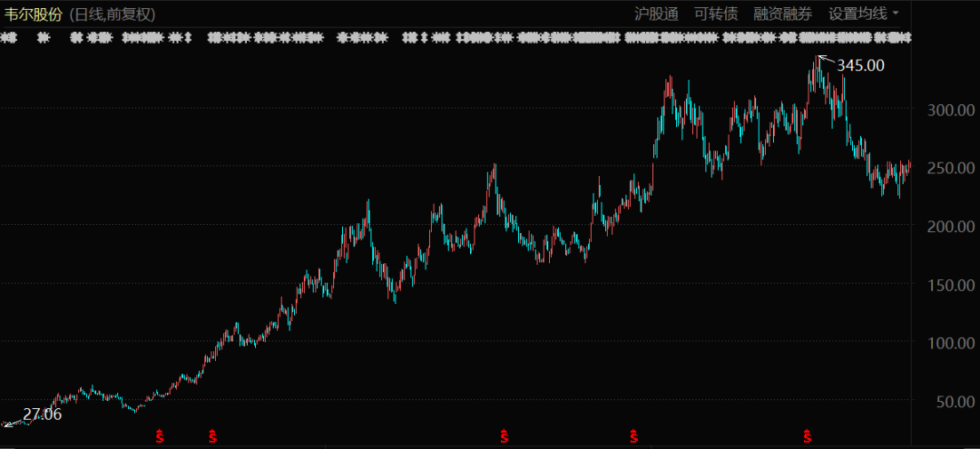Screen dimensions: 980x449
Task: Click the second red dividend marker from left
Action: 213,437
